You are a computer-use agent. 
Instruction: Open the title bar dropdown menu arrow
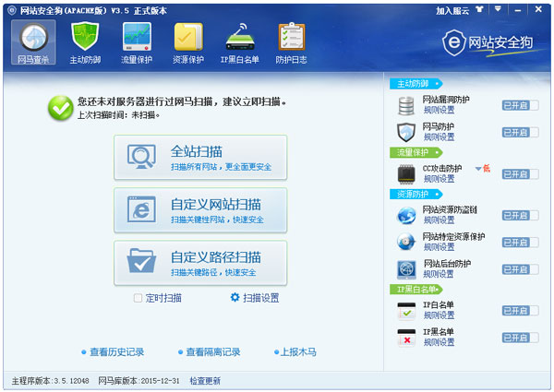[x=498, y=9]
